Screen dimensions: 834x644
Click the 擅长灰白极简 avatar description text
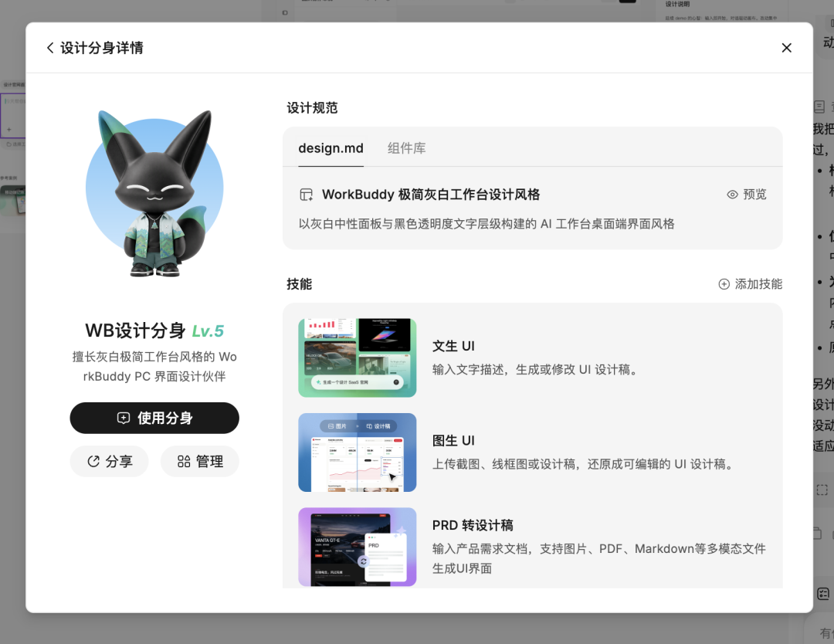point(154,367)
